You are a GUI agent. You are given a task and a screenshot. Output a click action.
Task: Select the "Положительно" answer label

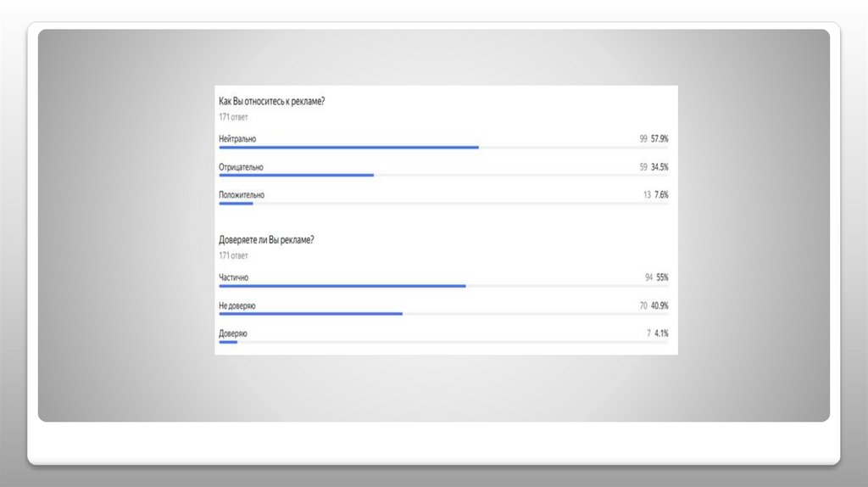point(242,195)
